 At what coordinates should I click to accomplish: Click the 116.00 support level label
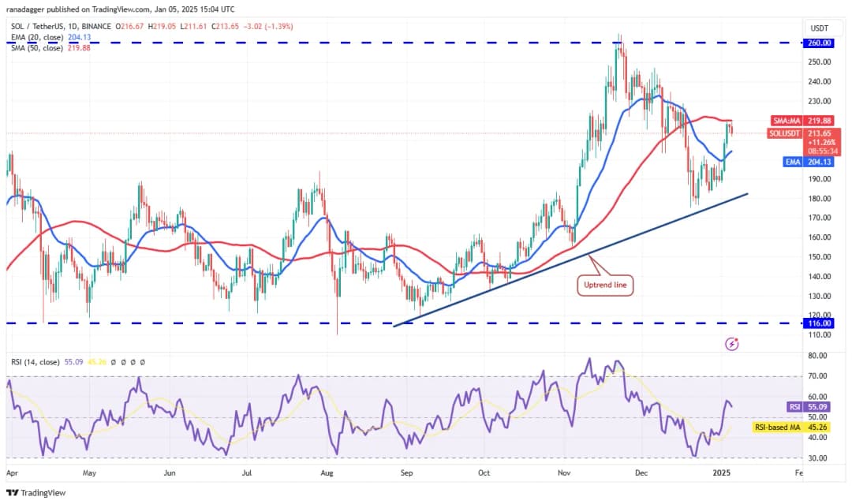(x=819, y=323)
